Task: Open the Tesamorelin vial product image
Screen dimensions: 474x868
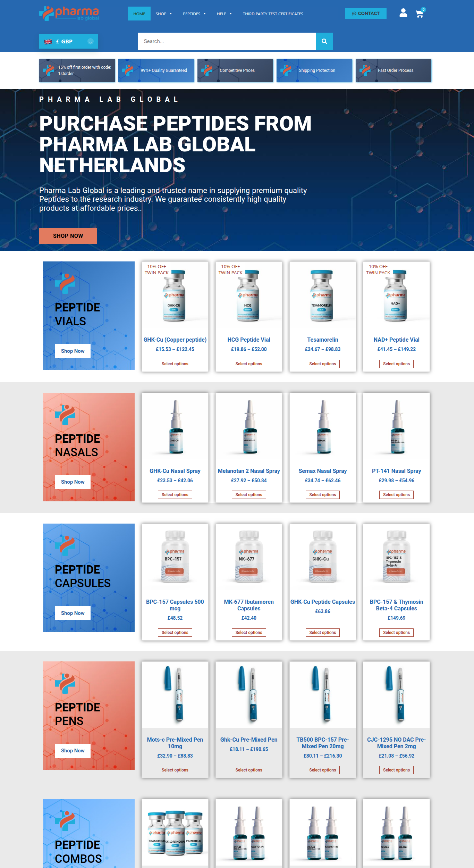Action: [x=323, y=295]
